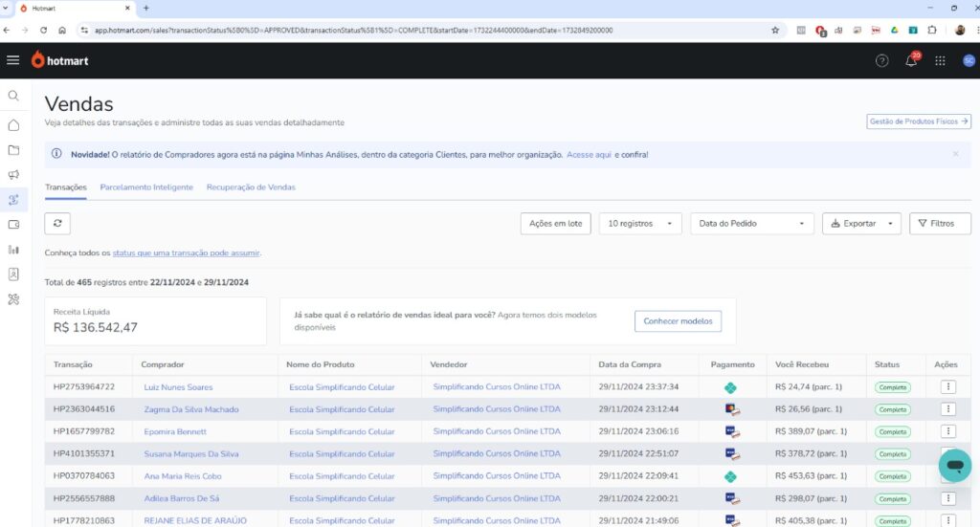980x527 pixels.
Task: Click the Completa status for HP2753964722
Action: tap(893, 387)
